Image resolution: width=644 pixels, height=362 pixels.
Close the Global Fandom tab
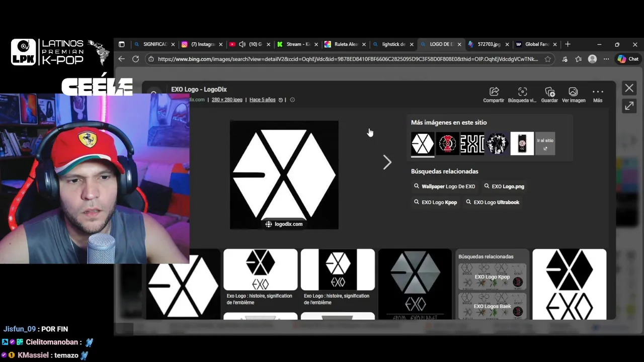(x=555, y=44)
